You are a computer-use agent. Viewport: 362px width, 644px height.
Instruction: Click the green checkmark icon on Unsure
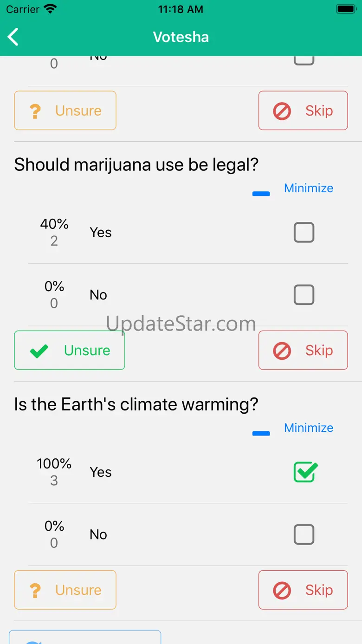click(x=39, y=351)
